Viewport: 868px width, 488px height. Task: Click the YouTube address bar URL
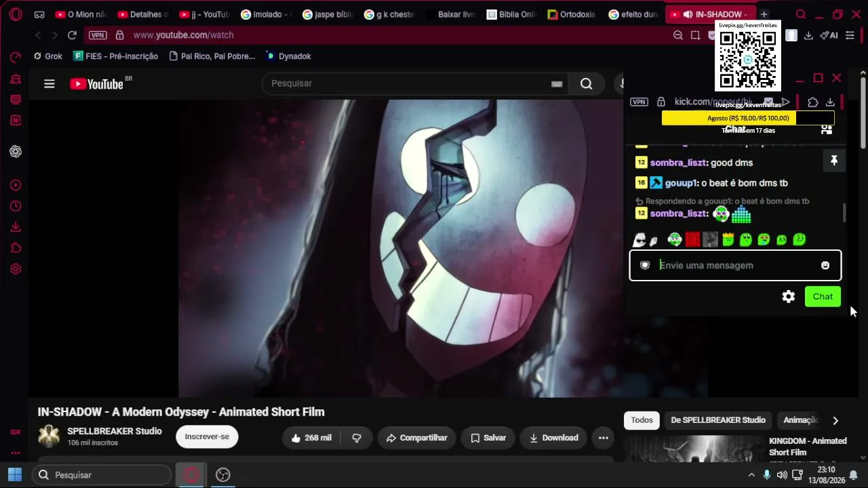click(183, 35)
